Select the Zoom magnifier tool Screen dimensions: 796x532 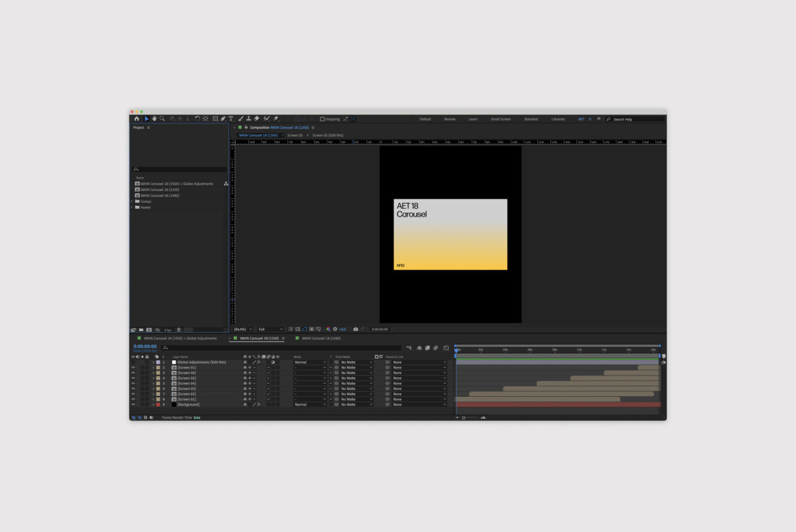[162, 119]
